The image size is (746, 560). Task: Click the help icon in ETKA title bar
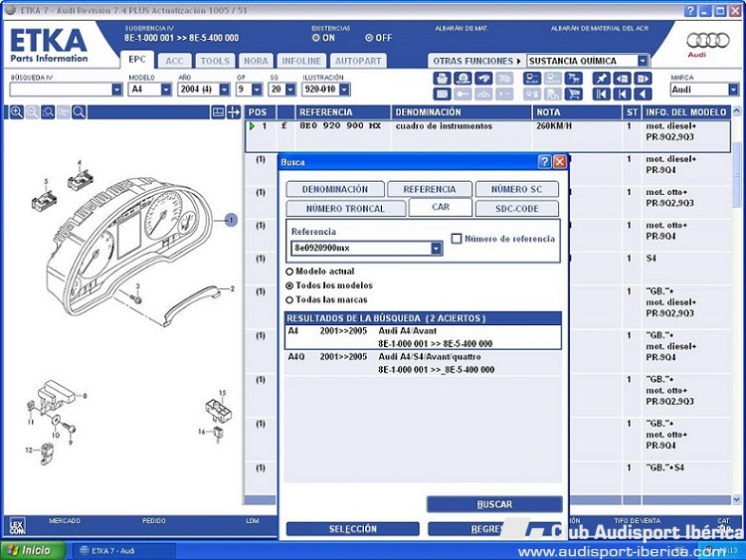(x=690, y=11)
